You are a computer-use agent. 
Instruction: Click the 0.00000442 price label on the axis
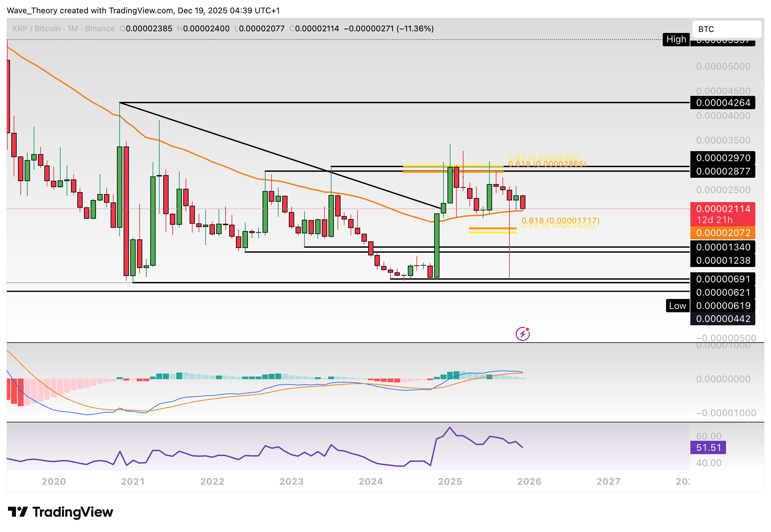click(722, 319)
